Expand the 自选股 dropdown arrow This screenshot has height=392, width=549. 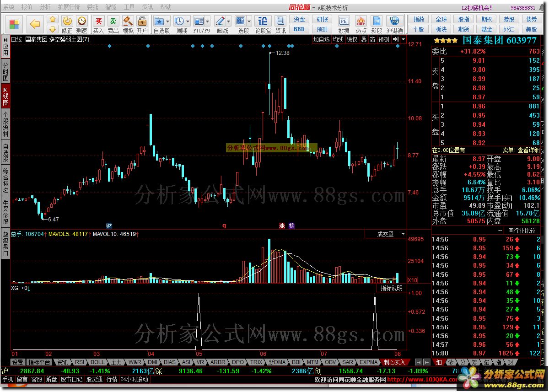pos(168,21)
